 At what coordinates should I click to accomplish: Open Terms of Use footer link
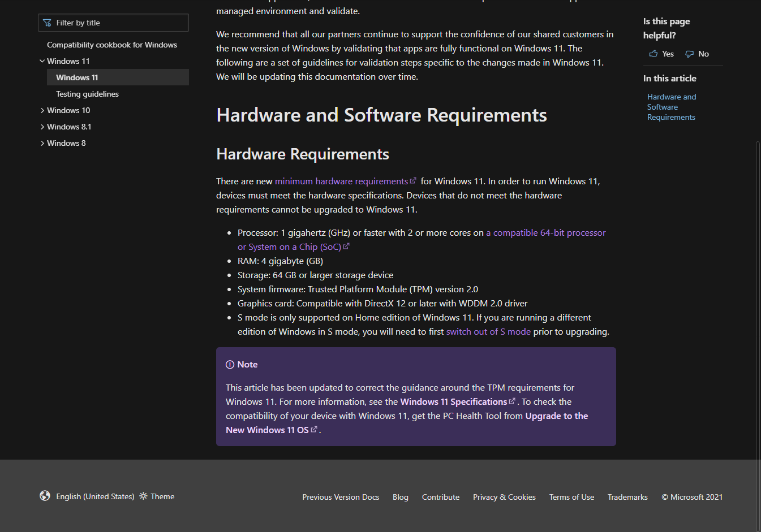click(x=571, y=497)
